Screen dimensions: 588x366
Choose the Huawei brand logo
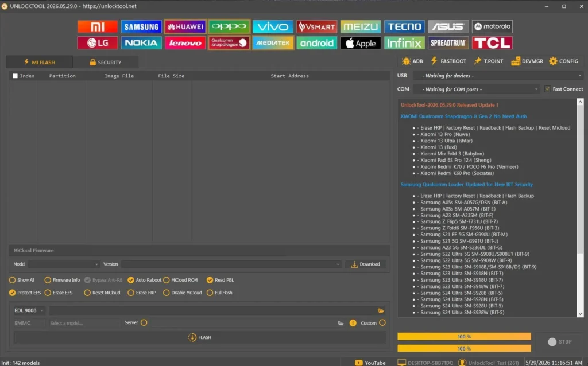pyautogui.click(x=185, y=26)
